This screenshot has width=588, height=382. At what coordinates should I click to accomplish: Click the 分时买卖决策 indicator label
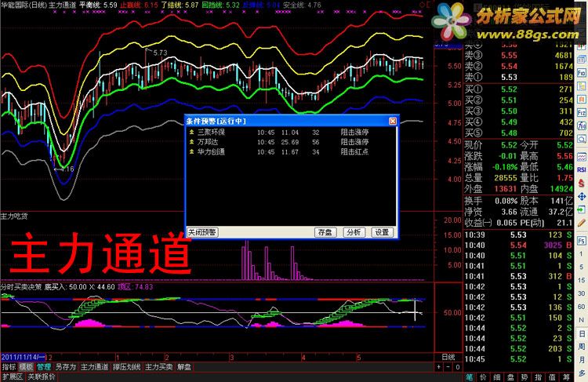(21, 287)
